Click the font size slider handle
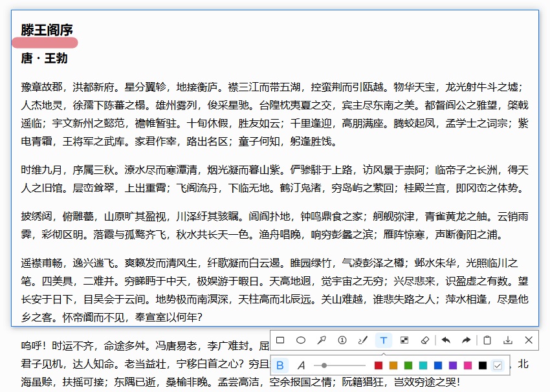 [x=324, y=365]
